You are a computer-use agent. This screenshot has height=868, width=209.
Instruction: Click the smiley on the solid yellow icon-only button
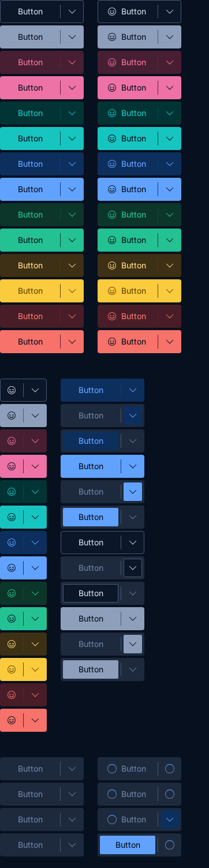click(x=12, y=669)
